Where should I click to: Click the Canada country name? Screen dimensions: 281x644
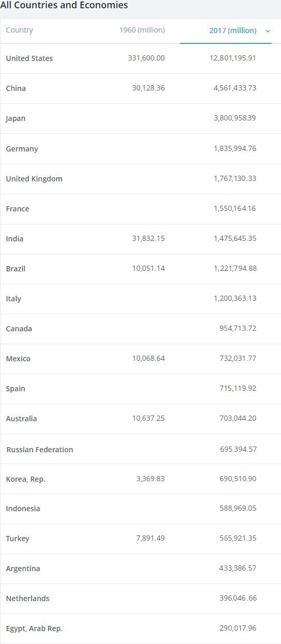coord(19,329)
